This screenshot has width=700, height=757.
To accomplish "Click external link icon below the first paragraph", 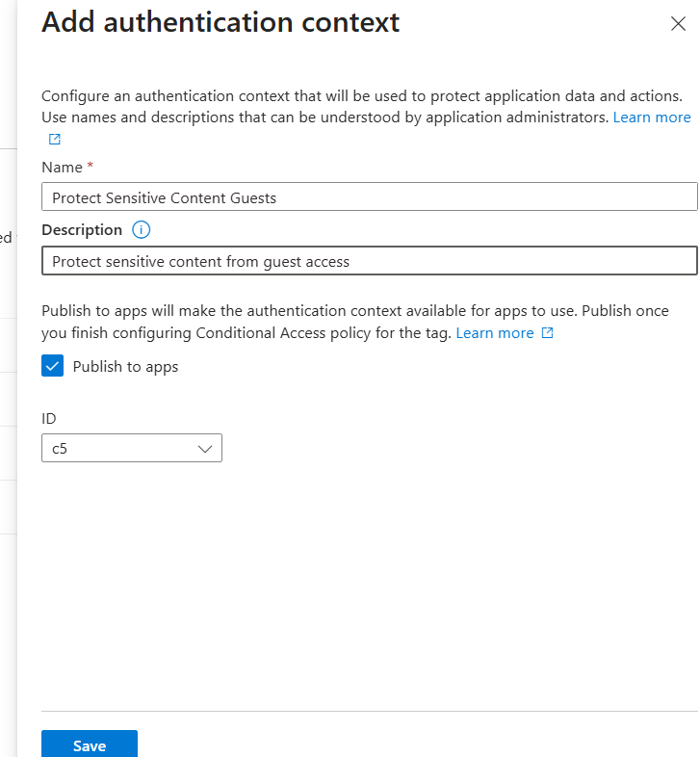I will coord(55,139).
